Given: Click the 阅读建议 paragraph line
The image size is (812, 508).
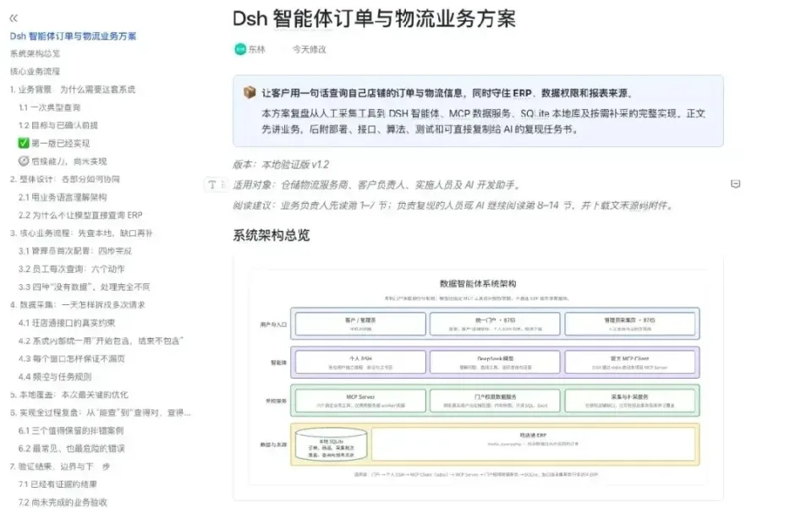Looking at the screenshot, I should [x=453, y=205].
